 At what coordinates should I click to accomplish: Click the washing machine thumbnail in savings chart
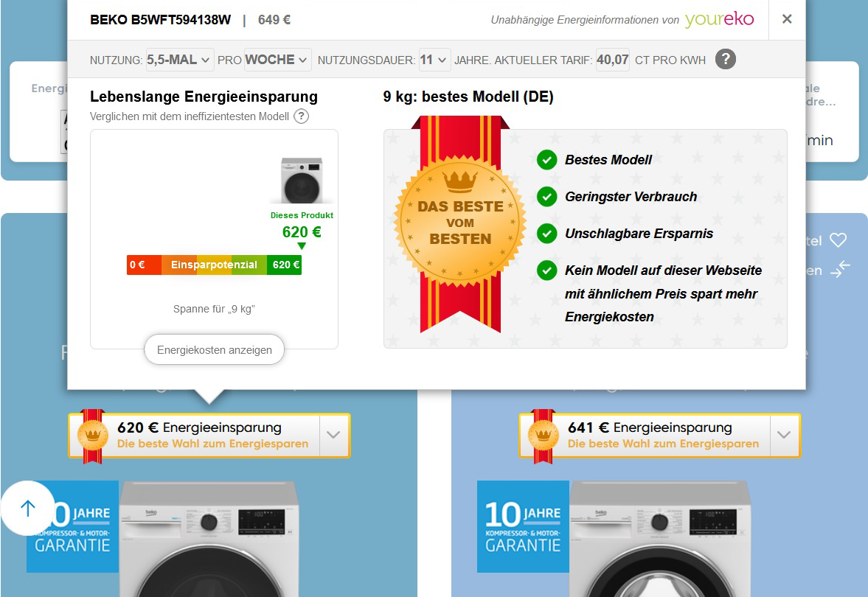point(301,180)
